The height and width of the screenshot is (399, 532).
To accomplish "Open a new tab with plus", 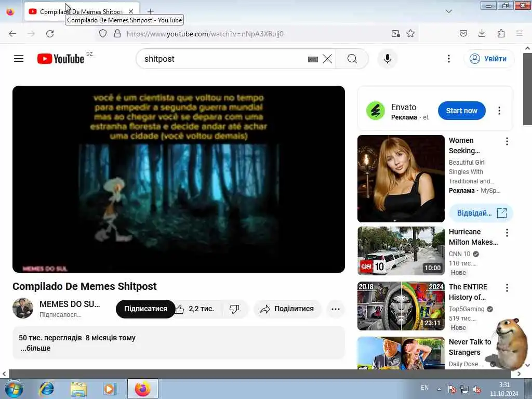I will [x=150, y=11].
